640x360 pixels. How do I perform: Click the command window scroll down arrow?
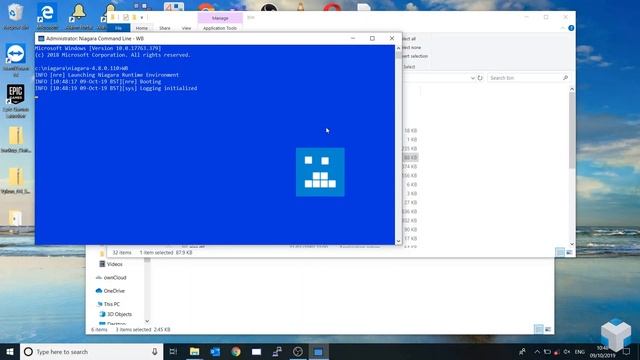[x=398, y=241]
